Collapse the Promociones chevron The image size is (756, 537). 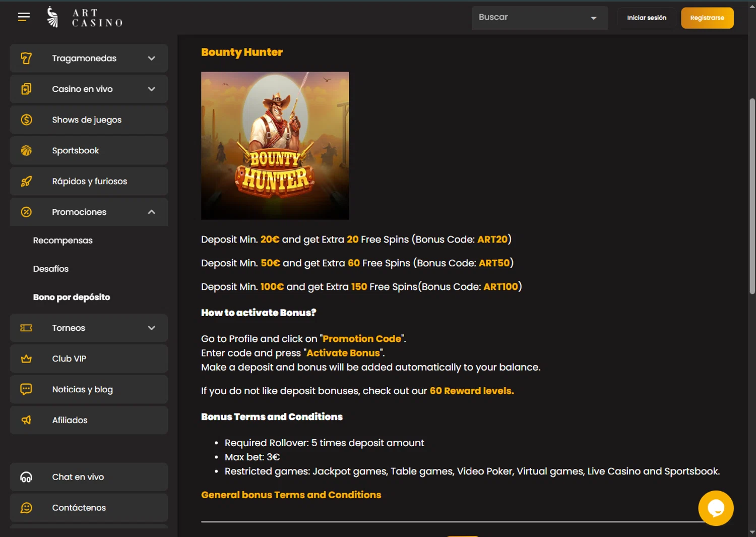click(151, 212)
